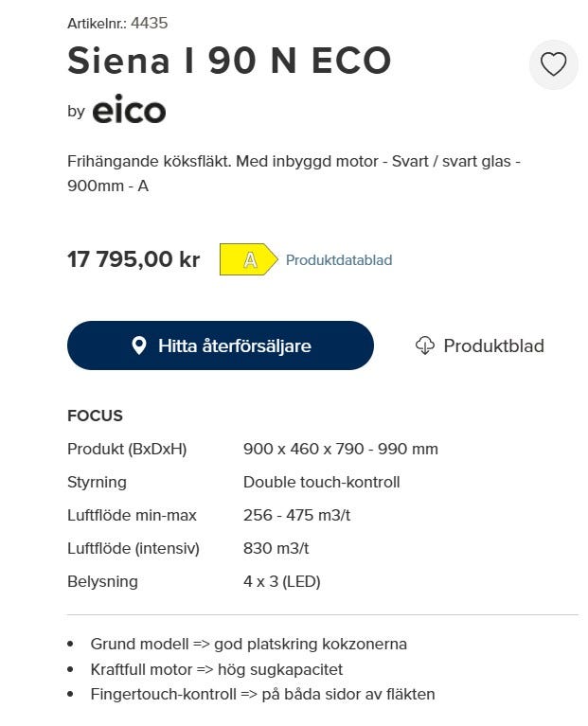Image resolution: width=588 pixels, height=726 pixels.
Task: Click the Double touch-kontroll value
Action: click(321, 482)
